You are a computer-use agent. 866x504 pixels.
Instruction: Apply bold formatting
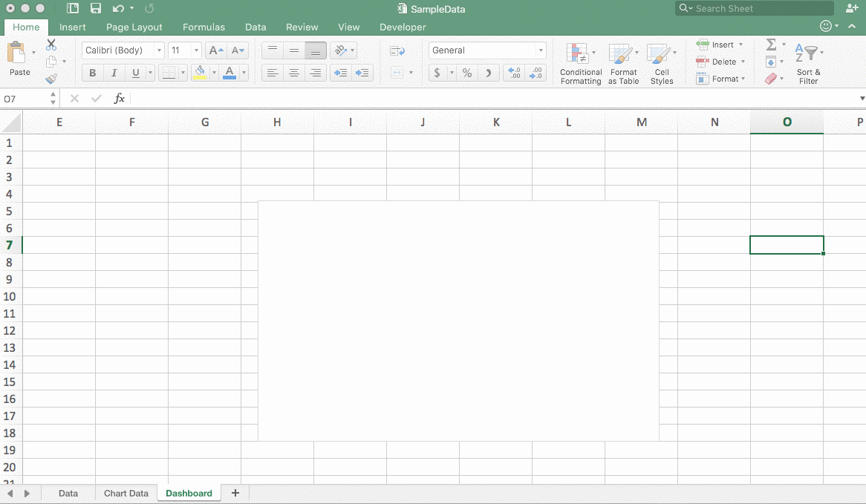point(92,72)
